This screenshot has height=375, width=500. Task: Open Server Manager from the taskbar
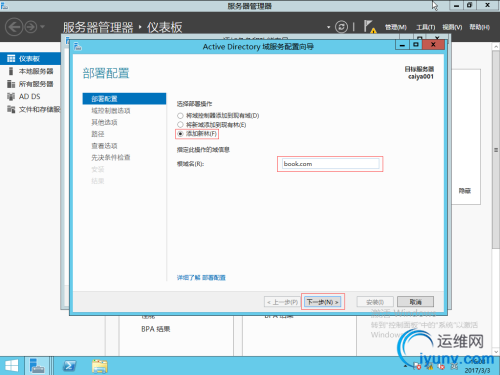pyautogui.click(x=37, y=366)
